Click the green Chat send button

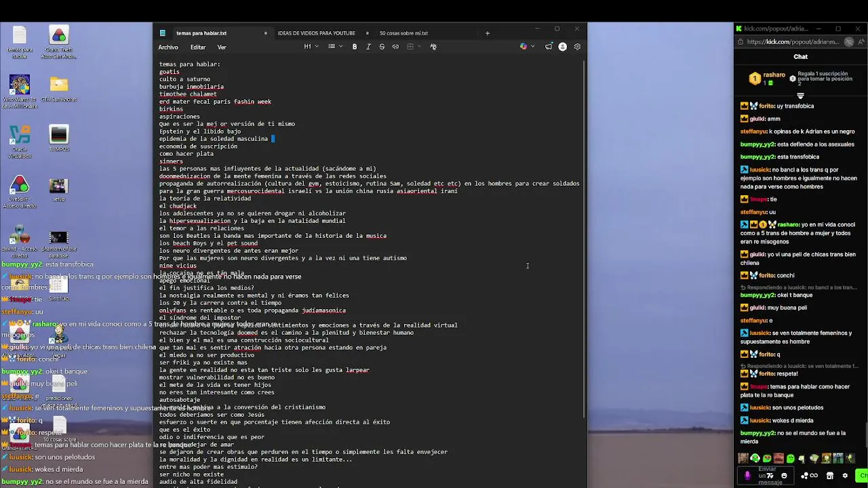point(861,476)
